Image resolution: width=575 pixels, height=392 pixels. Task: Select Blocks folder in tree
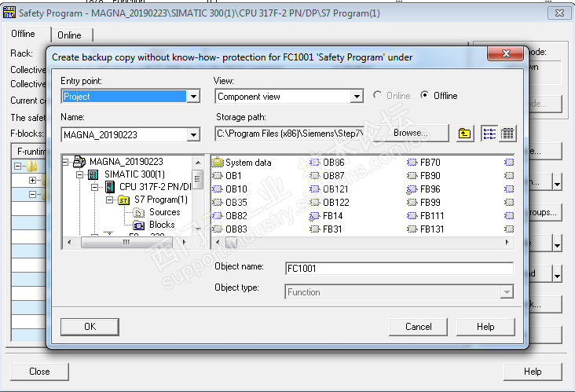pos(154,225)
